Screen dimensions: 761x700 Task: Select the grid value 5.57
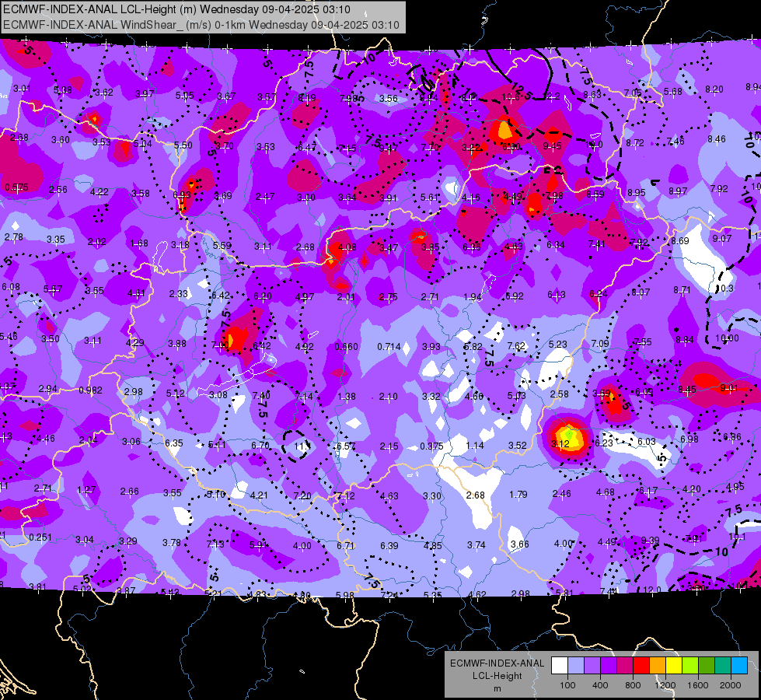[x=52, y=289]
